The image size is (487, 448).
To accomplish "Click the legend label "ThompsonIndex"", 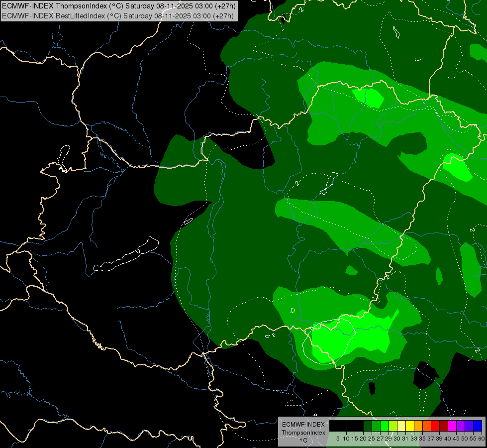I will 303,433.
